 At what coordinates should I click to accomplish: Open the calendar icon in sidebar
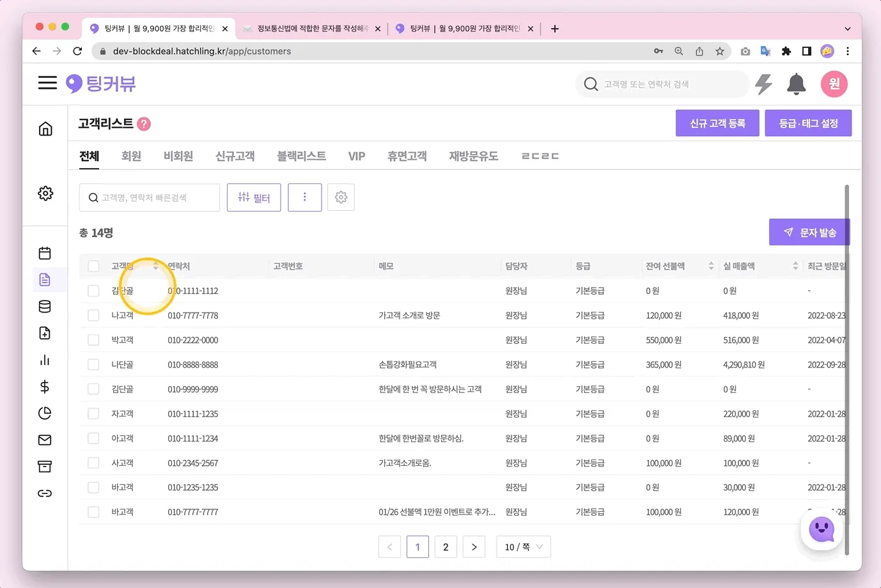coord(45,253)
